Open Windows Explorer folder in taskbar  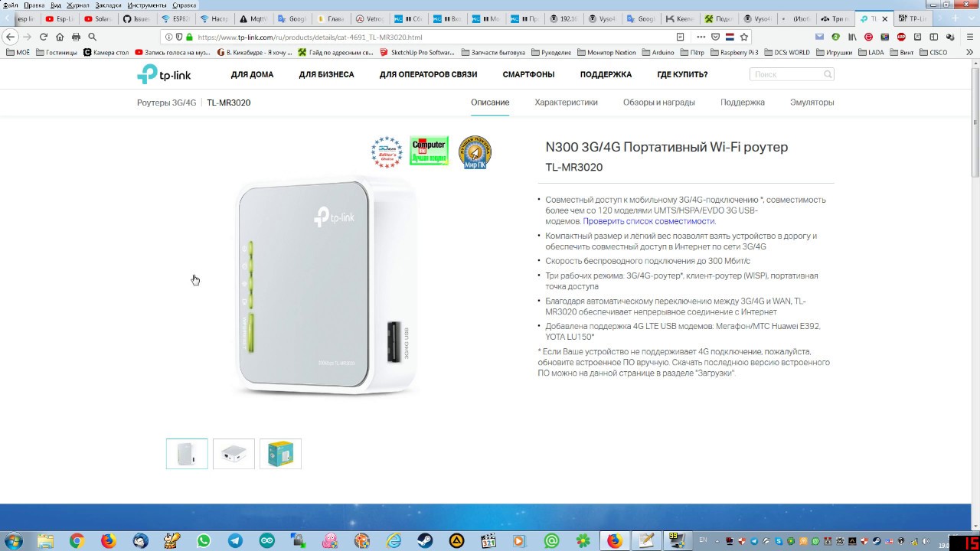[45, 541]
